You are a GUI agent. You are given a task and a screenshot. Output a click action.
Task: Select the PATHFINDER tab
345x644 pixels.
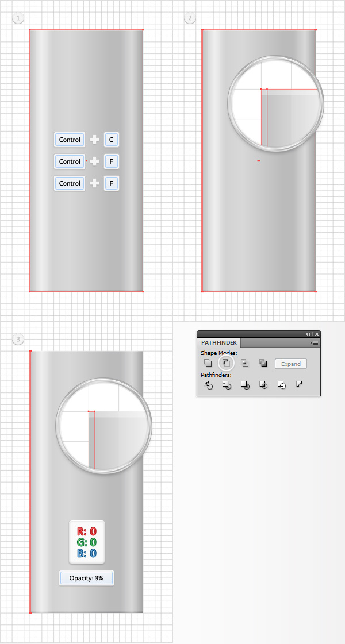[x=219, y=343]
